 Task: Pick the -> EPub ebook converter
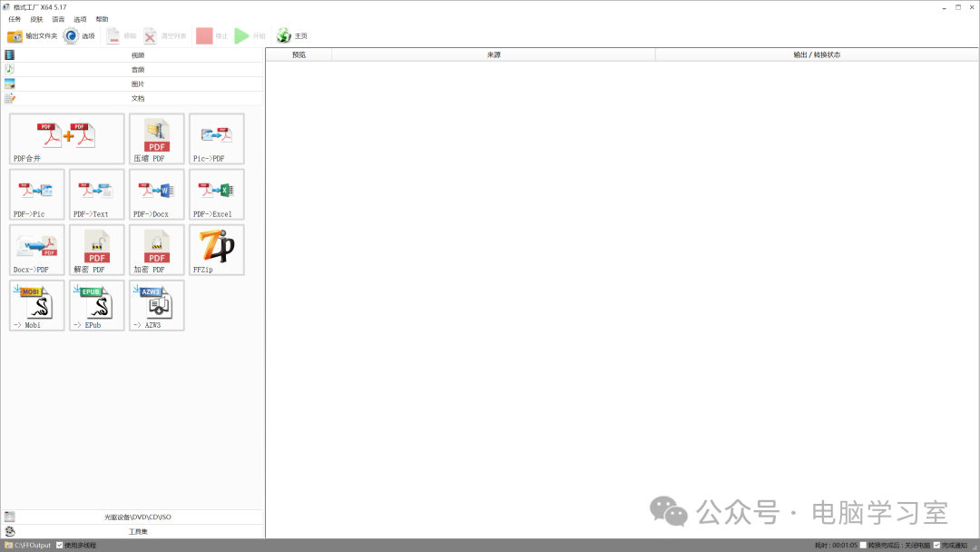coord(97,306)
